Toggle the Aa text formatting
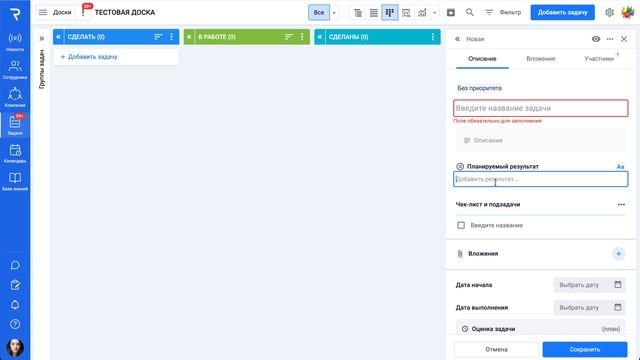The width and height of the screenshot is (640, 360). [x=620, y=167]
